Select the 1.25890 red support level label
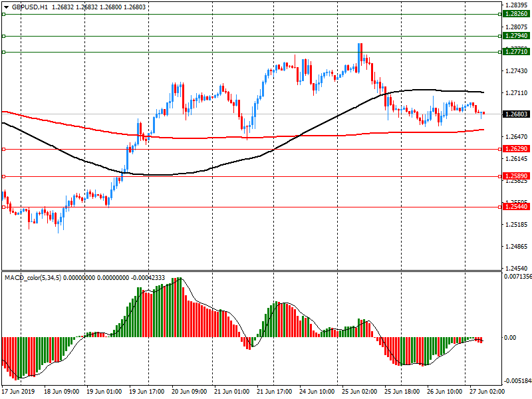 (517, 176)
